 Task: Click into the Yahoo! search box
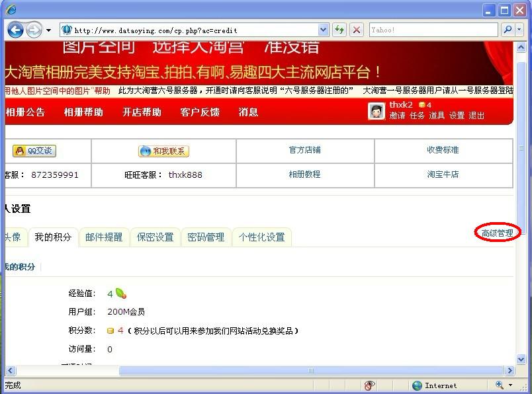(433, 30)
